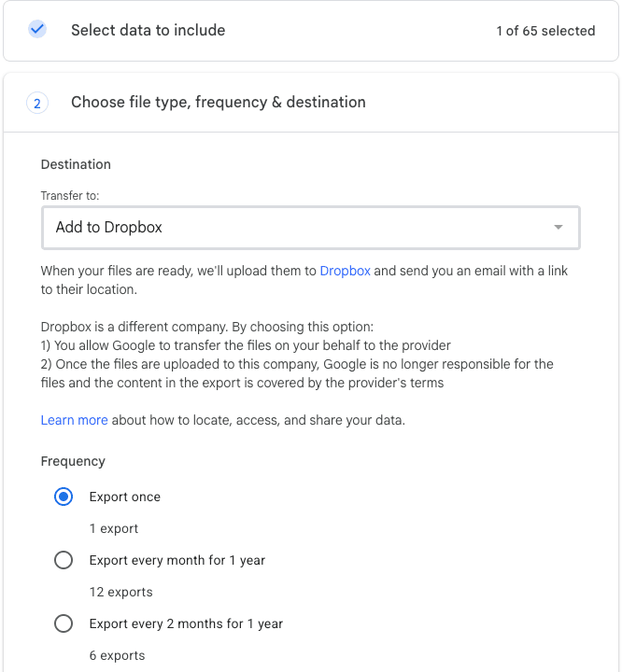
Task: Choose Export every month for 1 year
Action: pyautogui.click(x=64, y=560)
